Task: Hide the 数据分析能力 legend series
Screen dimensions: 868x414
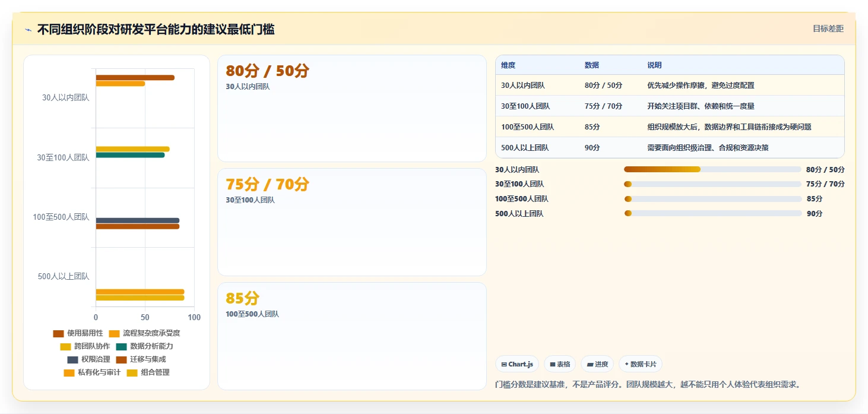Action: click(x=144, y=346)
